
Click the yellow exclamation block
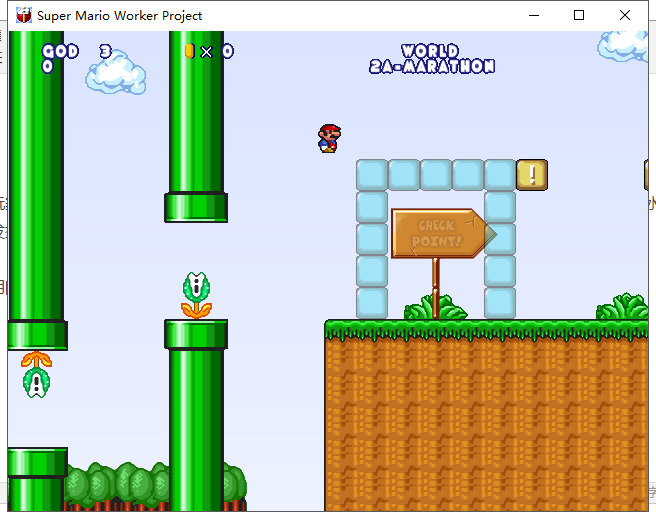532,175
